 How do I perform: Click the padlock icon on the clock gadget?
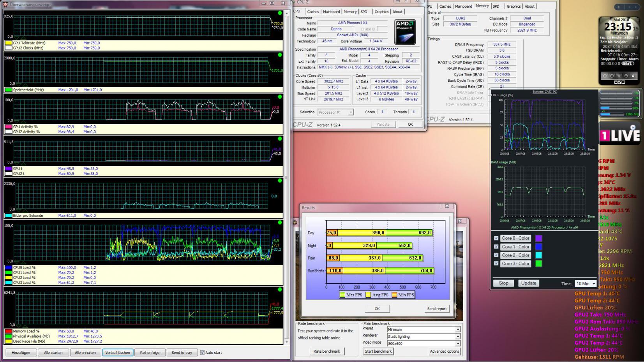(633, 76)
